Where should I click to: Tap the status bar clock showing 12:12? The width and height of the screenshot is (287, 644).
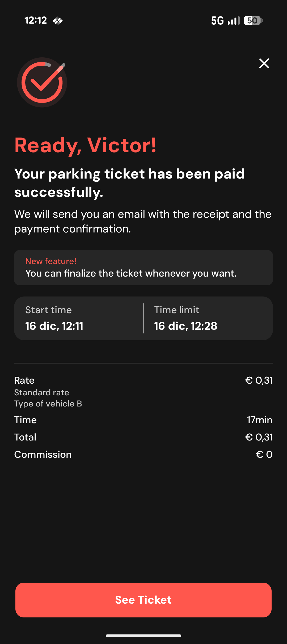point(36,20)
